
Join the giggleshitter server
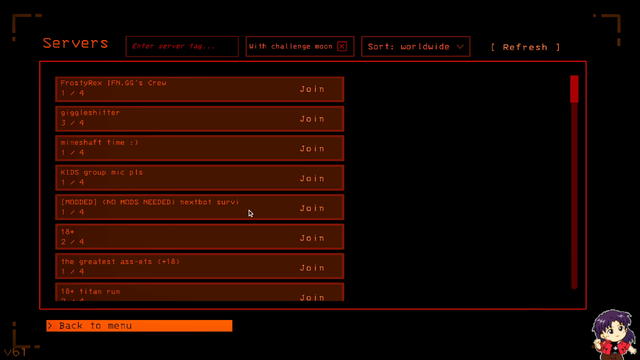click(x=312, y=119)
